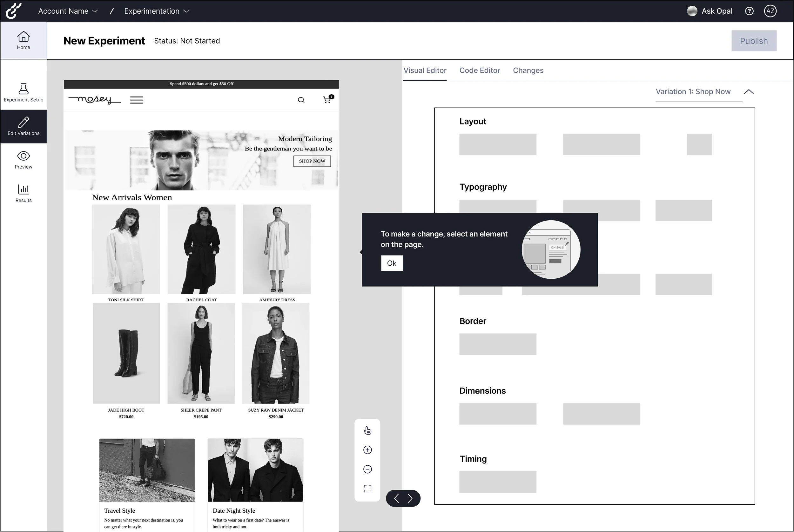Select the Rachel Coat product image

[201, 249]
